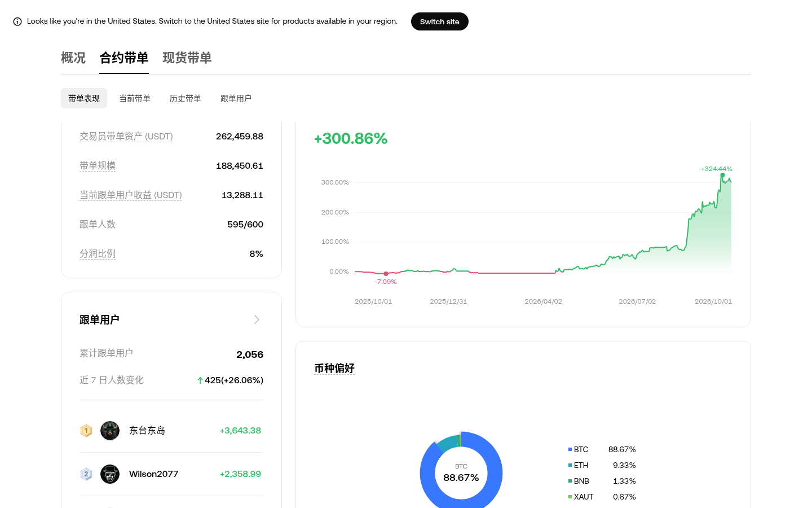
Task: Click the +324.44% peak marker on chart
Action: pos(723,175)
